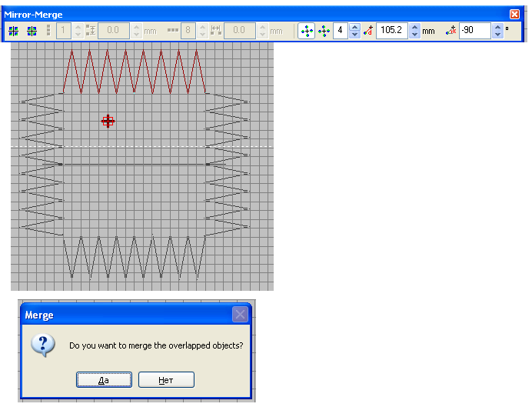Screen dimensions: 532x407
Task: Select the active wreath tool button
Action: point(306,32)
